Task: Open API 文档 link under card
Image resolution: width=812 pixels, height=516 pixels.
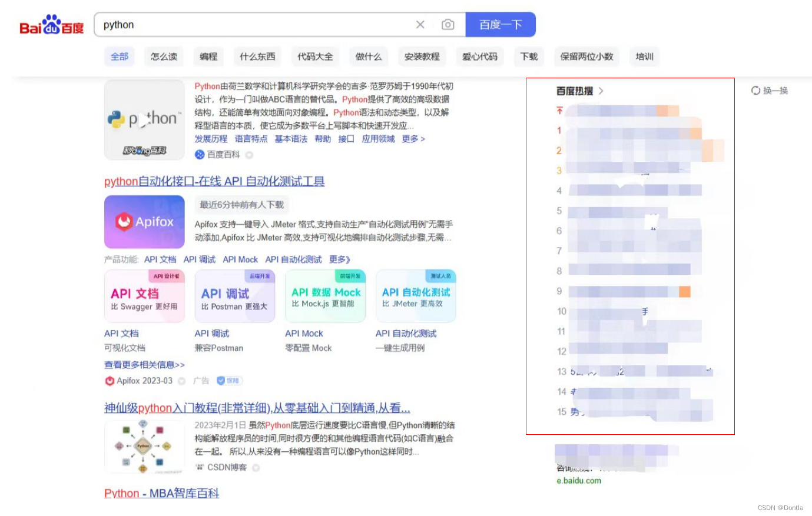Action: click(x=121, y=334)
